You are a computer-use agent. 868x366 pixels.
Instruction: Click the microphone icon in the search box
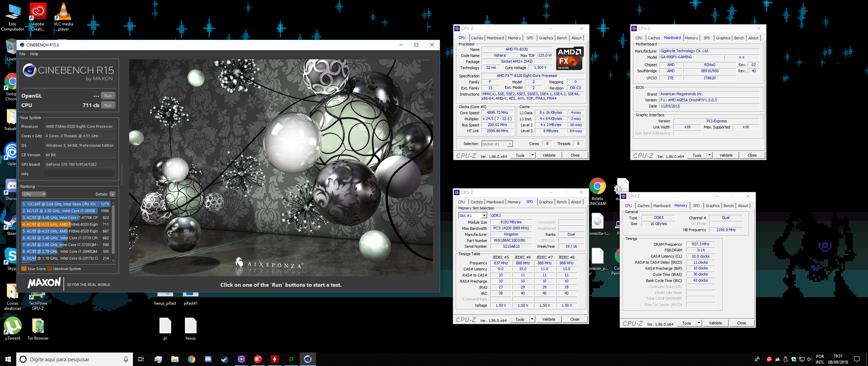126,359
